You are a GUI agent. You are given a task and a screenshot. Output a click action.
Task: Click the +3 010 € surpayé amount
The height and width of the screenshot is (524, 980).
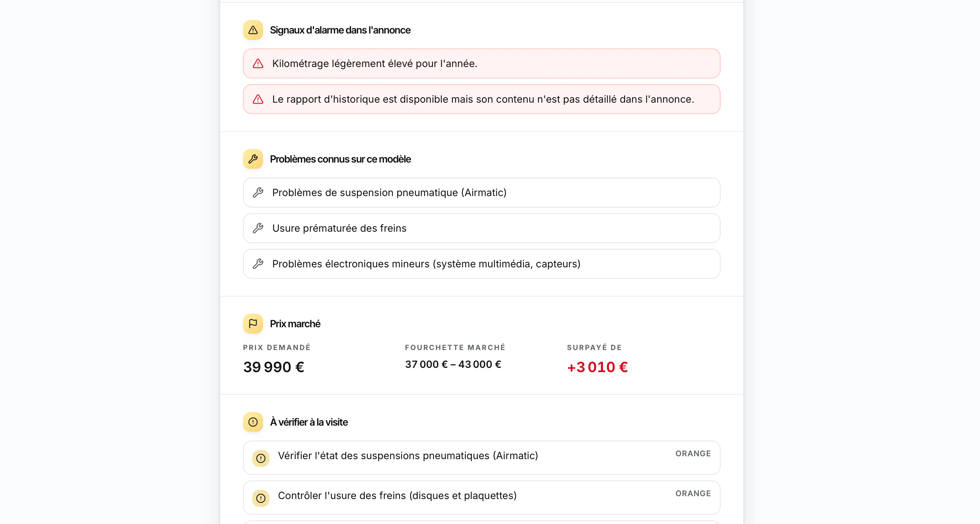pyautogui.click(x=597, y=367)
